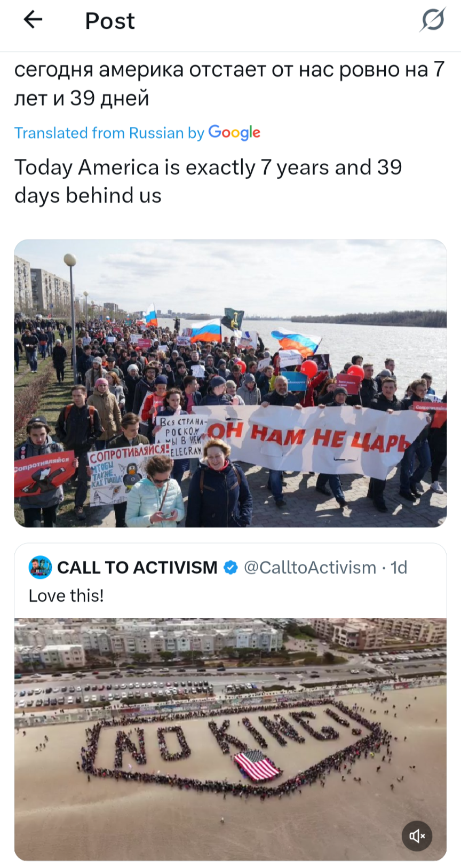Open the Google logo in translation credit
461x868 pixels.
[234, 132]
